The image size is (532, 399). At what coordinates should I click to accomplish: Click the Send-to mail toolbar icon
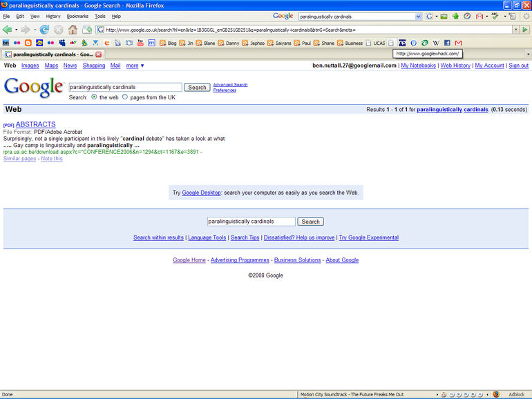[x=479, y=17]
